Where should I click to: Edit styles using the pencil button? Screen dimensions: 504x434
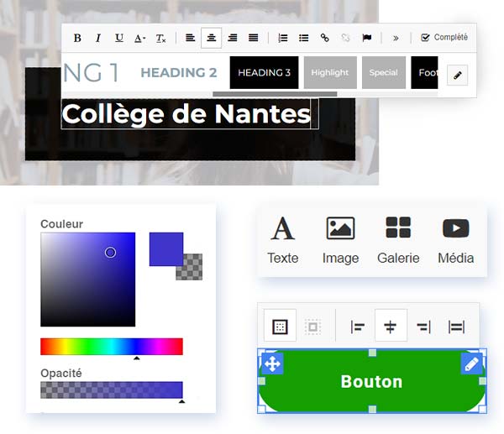coord(458,76)
